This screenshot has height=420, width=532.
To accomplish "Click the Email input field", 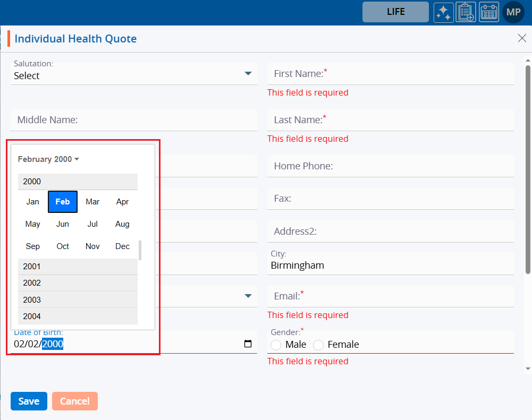I will tap(391, 296).
